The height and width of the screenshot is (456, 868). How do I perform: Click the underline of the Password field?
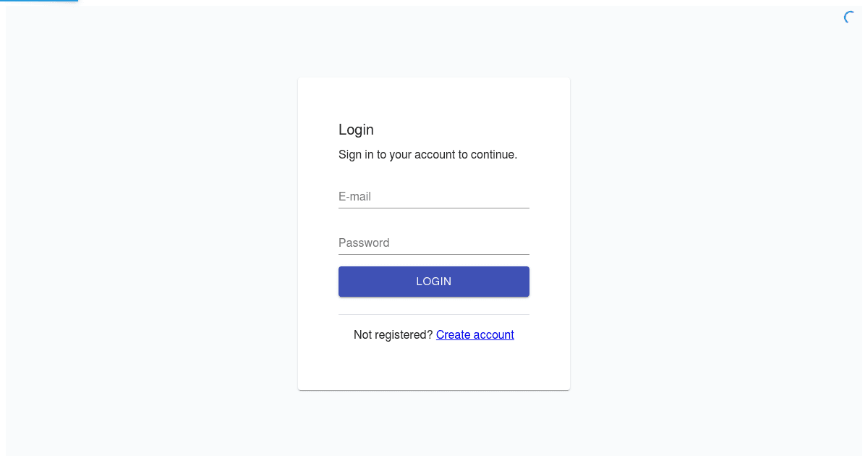pos(434,254)
